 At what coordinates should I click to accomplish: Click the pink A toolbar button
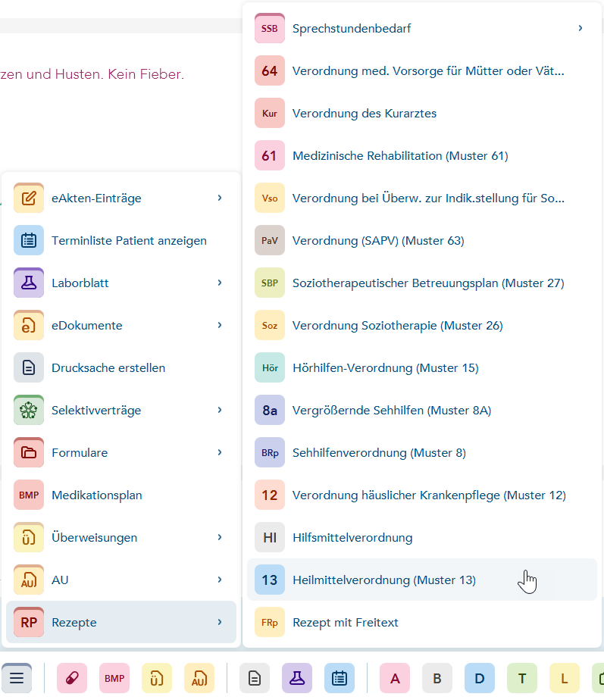(x=395, y=678)
